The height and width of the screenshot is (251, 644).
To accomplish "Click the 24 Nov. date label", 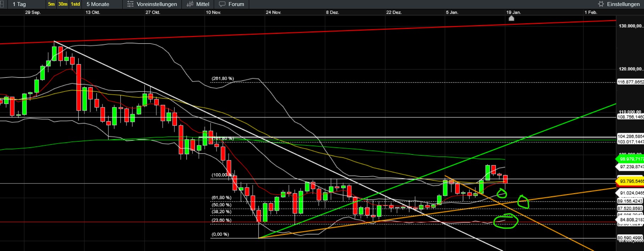I will click(274, 12).
